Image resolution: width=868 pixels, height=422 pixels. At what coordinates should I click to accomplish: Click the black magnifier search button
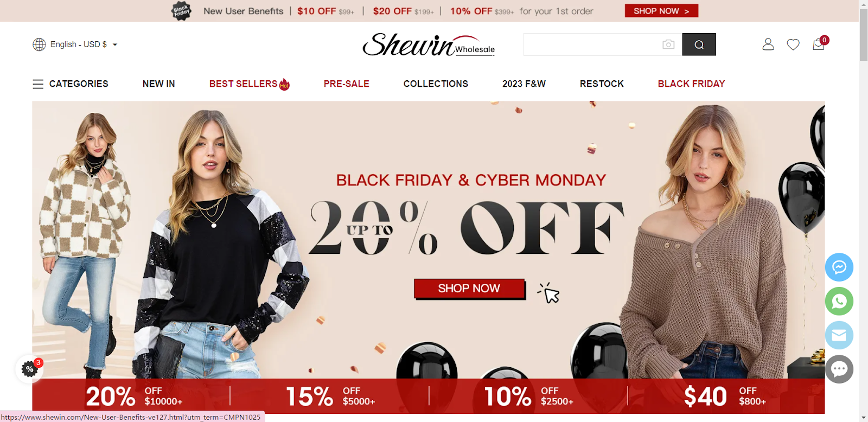point(699,44)
